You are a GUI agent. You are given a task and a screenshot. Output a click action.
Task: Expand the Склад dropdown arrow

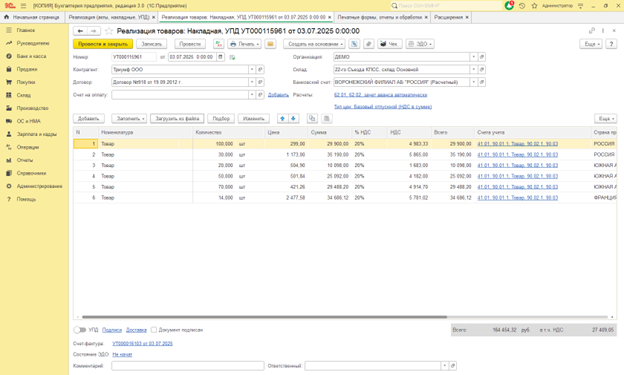coord(474,70)
